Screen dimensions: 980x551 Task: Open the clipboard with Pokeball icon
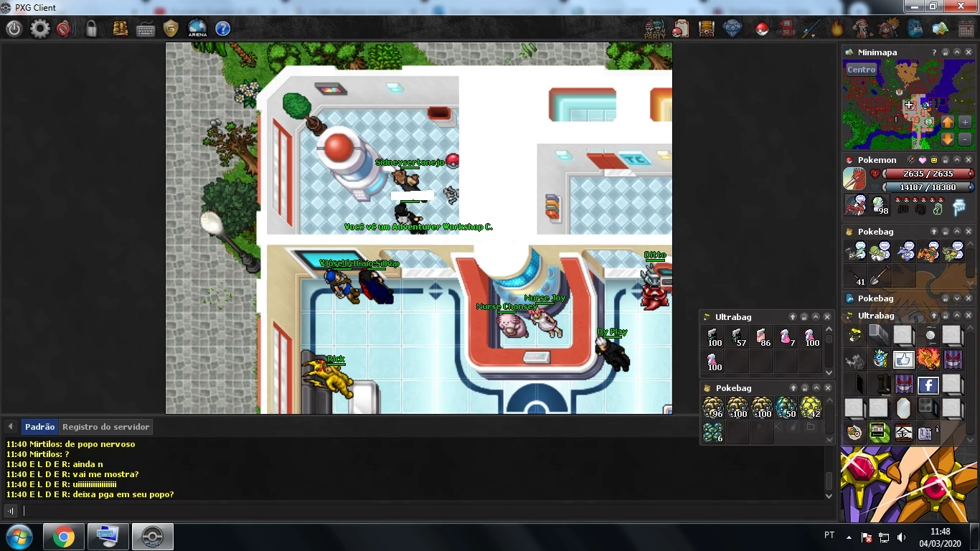[680, 29]
